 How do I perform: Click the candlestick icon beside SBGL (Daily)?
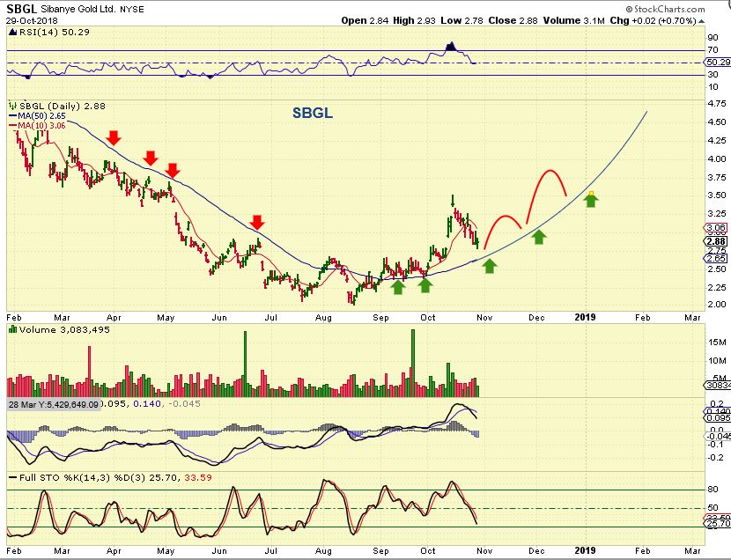tap(12, 106)
